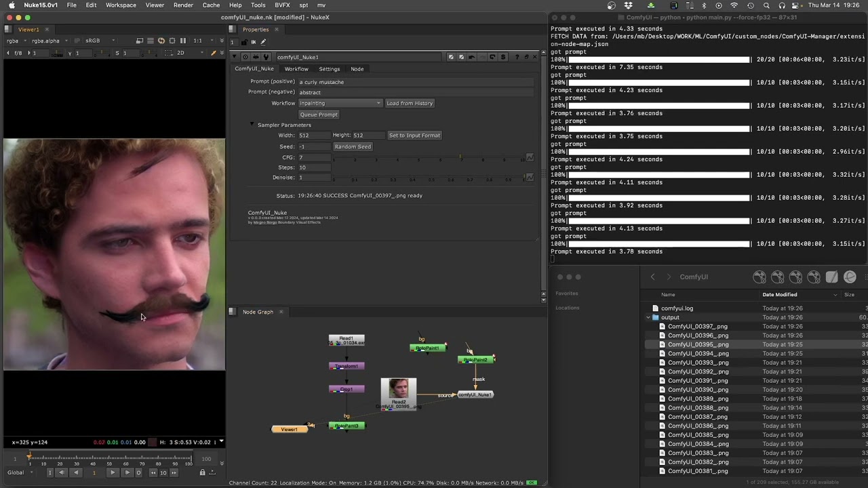Select the Viewer1 node in node graph
Viewport: 868px width, 488px height.
pos(290,429)
